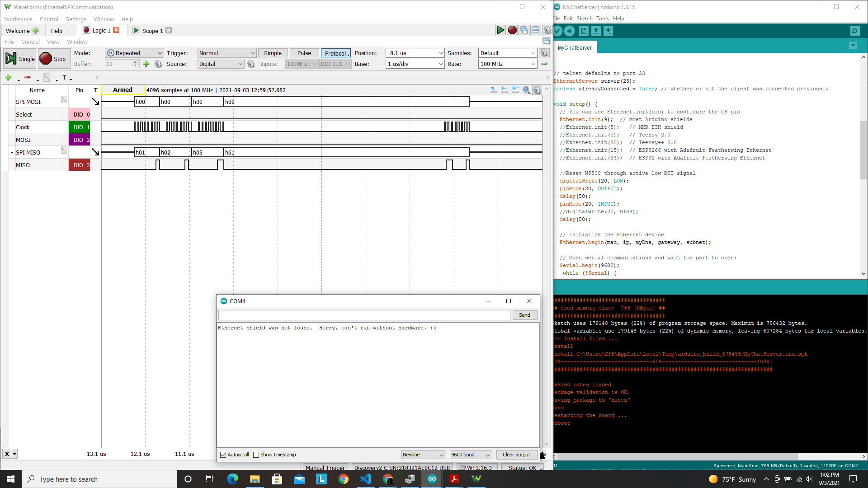This screenshot has width=868, height=488.
Task: Open the Mode Repeated dropdown
Action: pos(134,53)
